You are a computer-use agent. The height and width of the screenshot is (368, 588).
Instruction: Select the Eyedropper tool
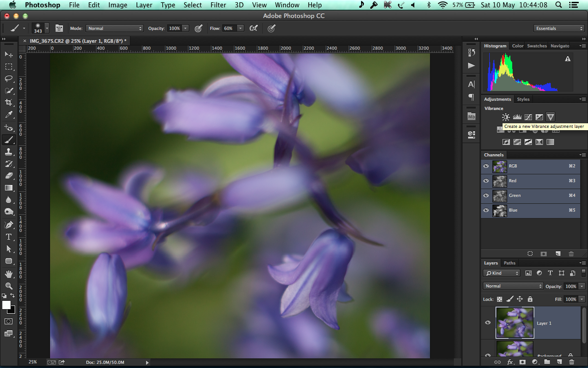tap(9, 115)
